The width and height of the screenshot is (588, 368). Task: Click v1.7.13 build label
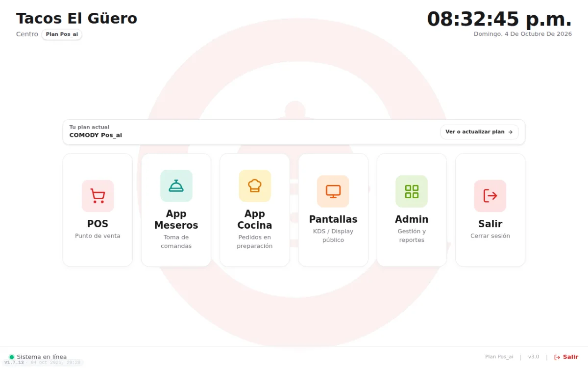click(14, 363)
